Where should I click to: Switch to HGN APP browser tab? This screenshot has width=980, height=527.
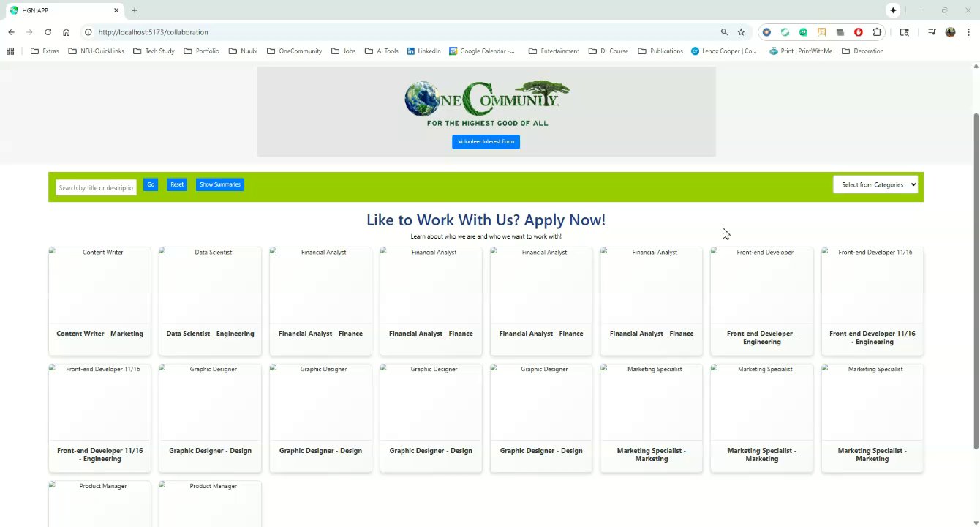tap(62, 10)
